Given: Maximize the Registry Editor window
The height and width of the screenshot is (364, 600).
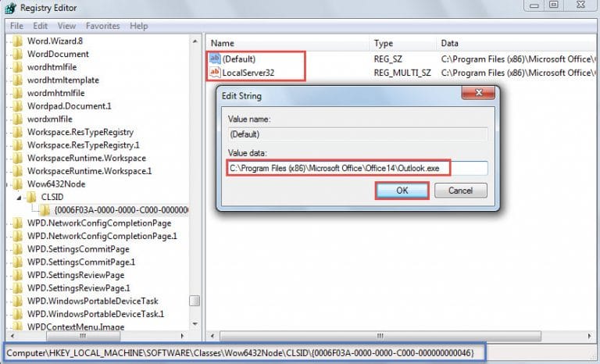Looking at the screenshot, I should [x=554, y=5].
